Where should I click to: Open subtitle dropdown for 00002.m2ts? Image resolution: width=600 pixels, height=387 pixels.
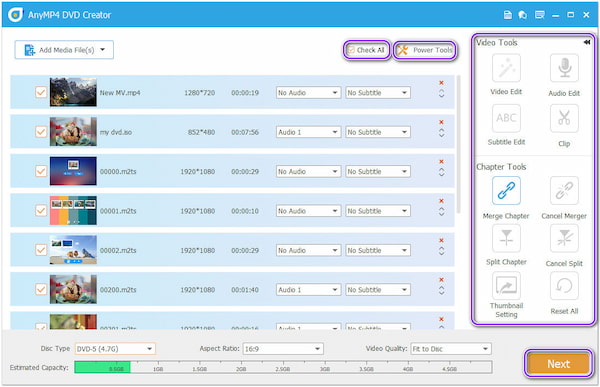coord(378,250)
